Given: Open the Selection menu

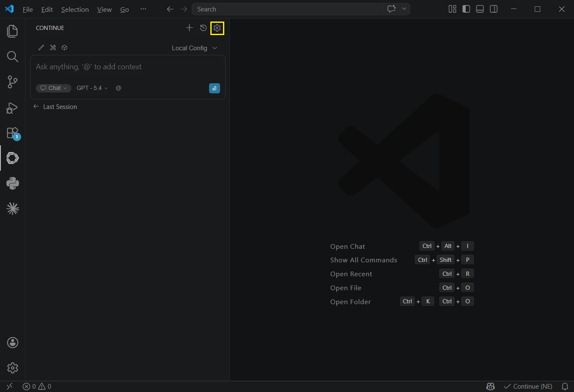Looking at the screenshot, I should pyautogui.click(x=75, y=9).
